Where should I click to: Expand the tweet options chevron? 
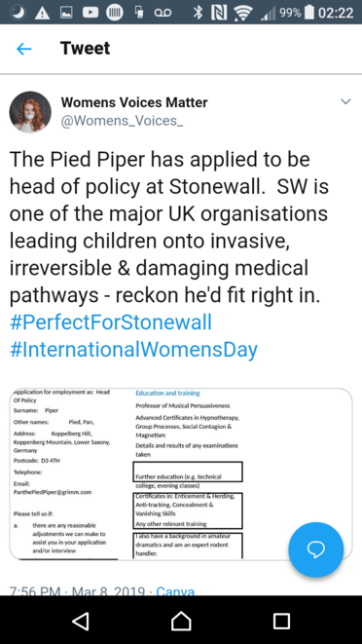[346, 101]
